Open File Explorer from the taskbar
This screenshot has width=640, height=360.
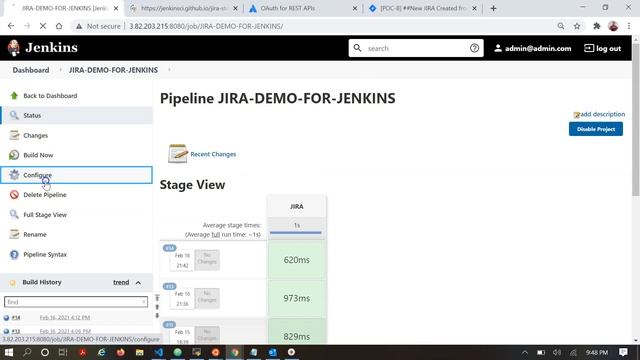(140, 352)
